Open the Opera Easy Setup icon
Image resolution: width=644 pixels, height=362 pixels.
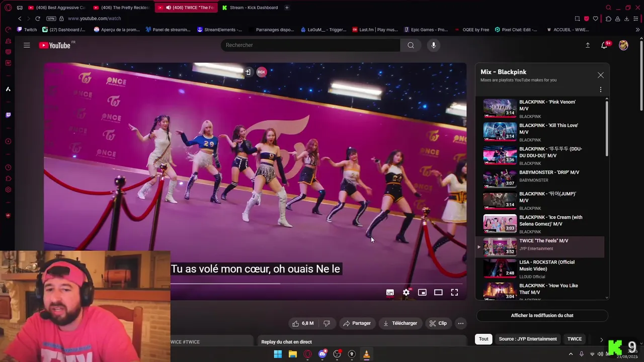pos(637,19)
